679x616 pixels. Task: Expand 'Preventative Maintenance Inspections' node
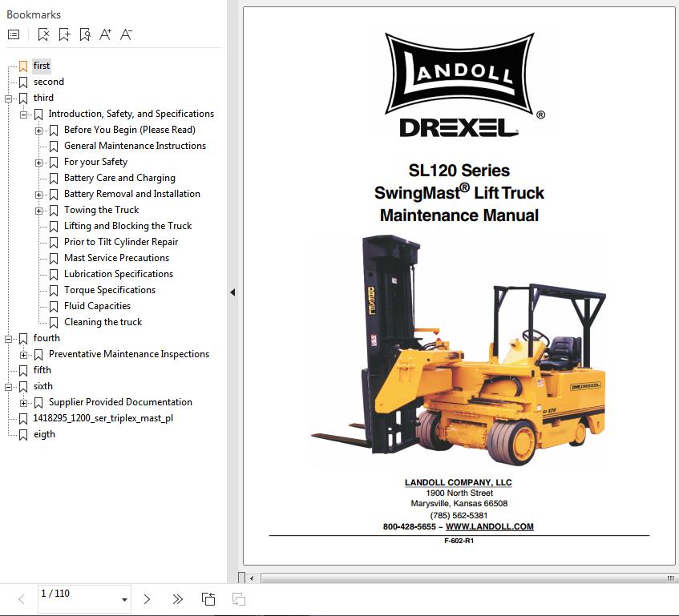(23, 355)
